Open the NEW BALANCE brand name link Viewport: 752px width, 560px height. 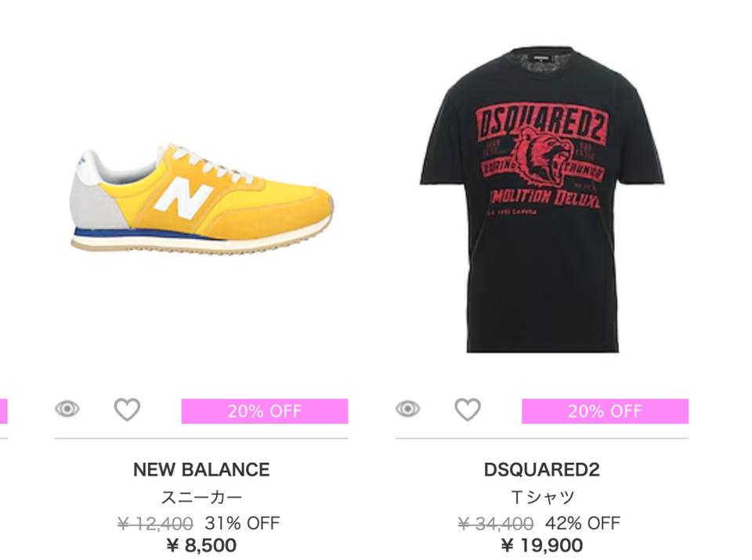pos(201,469)
